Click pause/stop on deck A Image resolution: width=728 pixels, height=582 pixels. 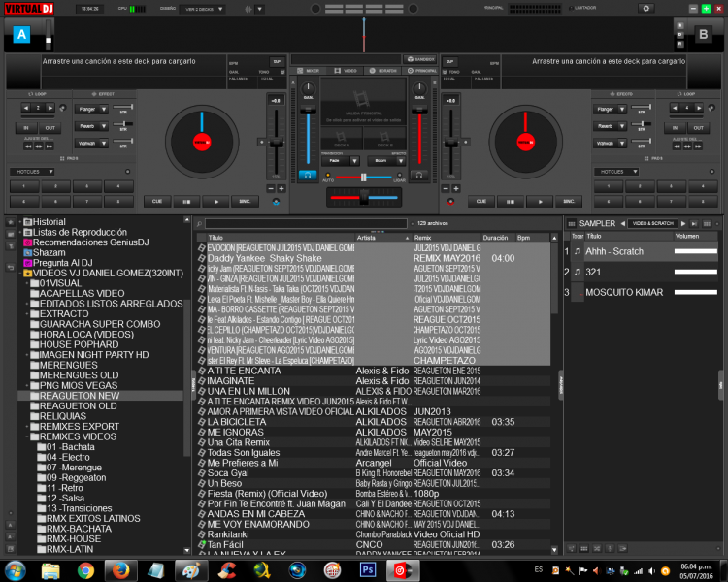click(186, 202)
